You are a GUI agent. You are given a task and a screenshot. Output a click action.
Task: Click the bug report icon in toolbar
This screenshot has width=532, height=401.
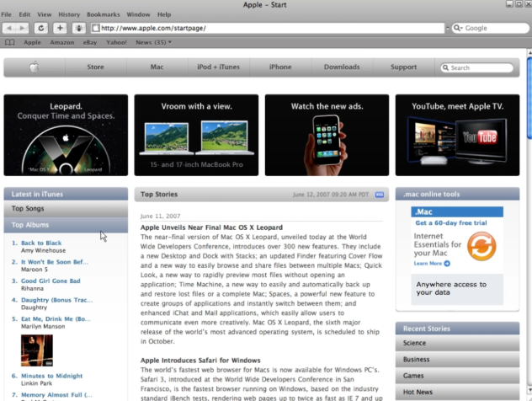[x=78, y=28]
